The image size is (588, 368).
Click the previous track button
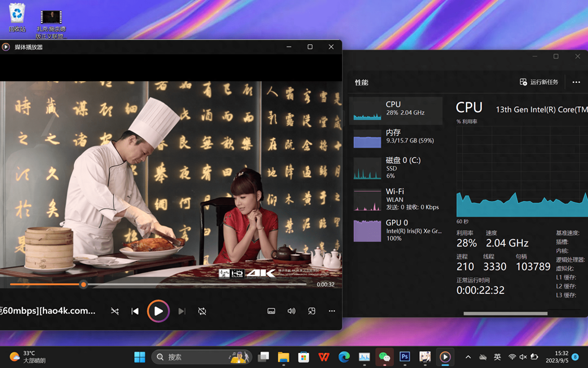click(135, 311)
